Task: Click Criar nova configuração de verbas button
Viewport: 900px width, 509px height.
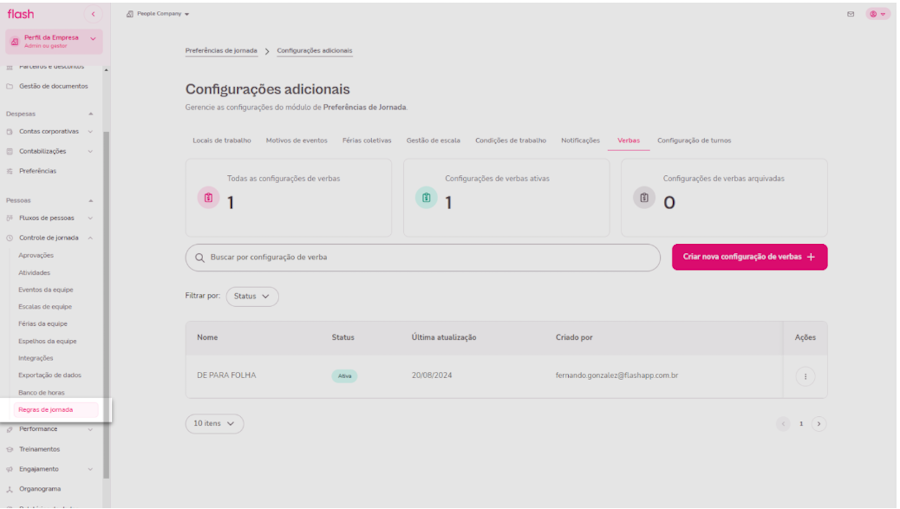Action: pyautogui.click(x=750, y=257)
